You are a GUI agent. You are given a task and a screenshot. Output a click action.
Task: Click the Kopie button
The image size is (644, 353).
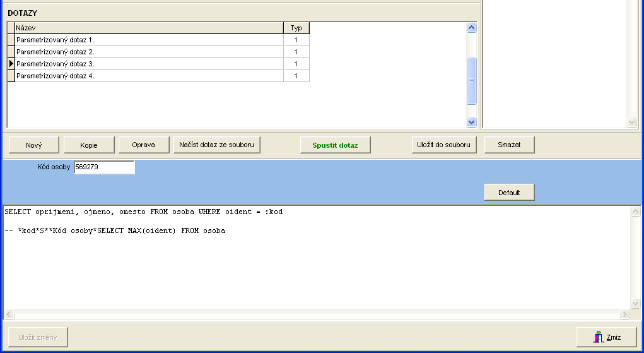pyautogui.click(x=89, y=145)
